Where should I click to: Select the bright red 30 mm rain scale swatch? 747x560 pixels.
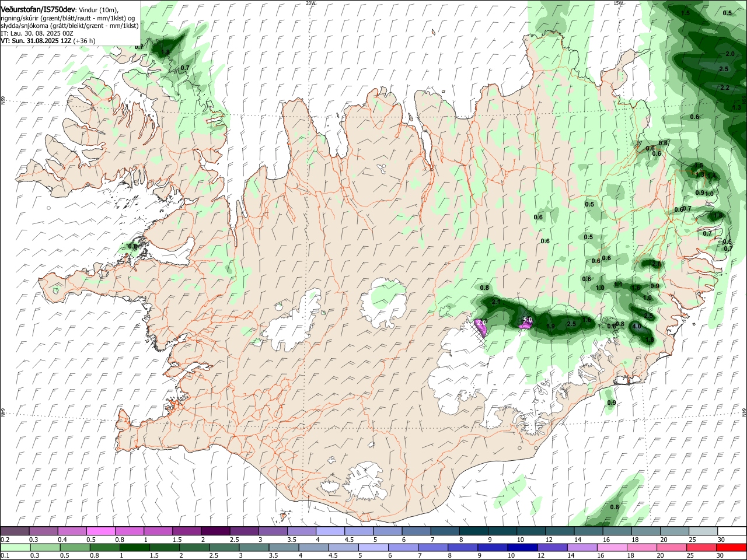(x=731, y=547)
